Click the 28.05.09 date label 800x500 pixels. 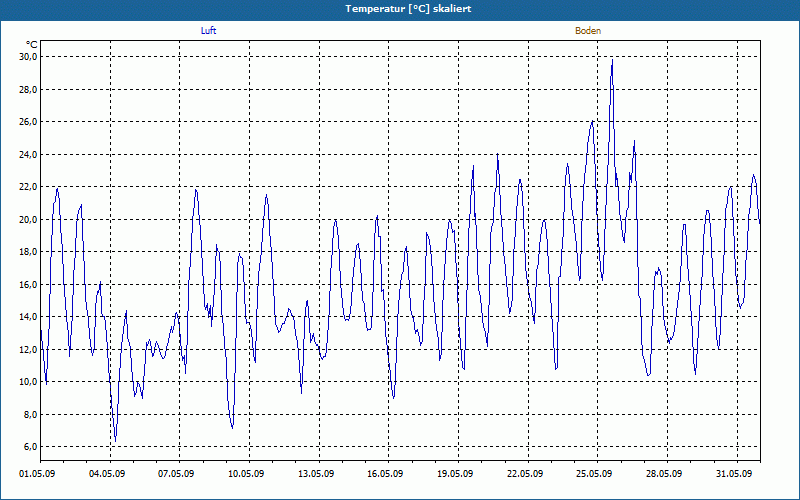[664, 474]
